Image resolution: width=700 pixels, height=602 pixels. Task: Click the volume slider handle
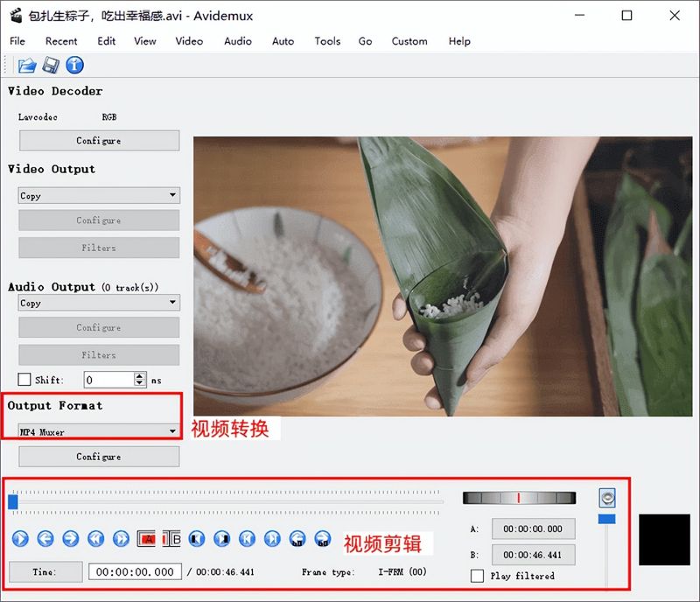606,519
